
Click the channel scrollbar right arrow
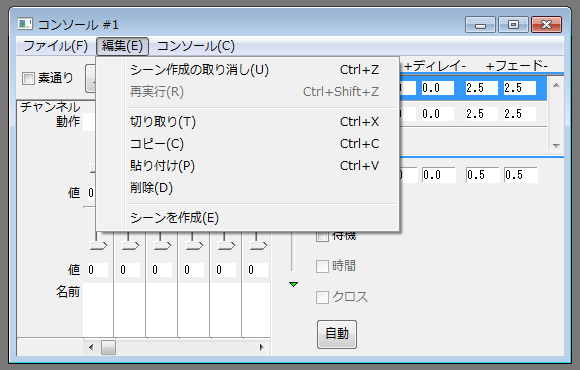pyautogui.click(x=262, y=347)
